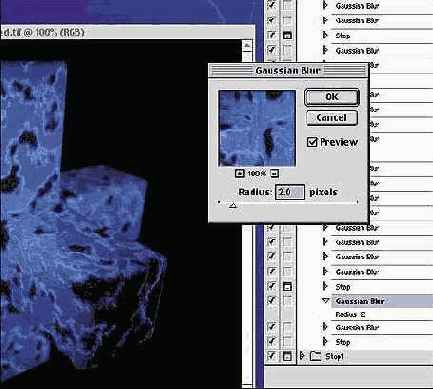Select the Stop step name just above Stop1
This screenshot has height=389, width=433.
point(343,342)
